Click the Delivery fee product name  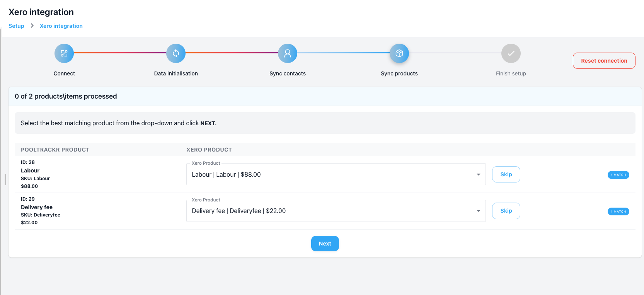[37, 207]
